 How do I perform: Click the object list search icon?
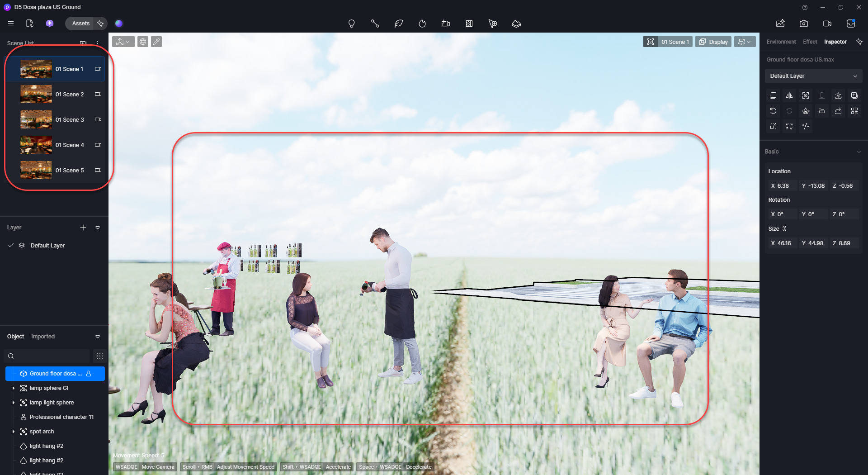11,356
